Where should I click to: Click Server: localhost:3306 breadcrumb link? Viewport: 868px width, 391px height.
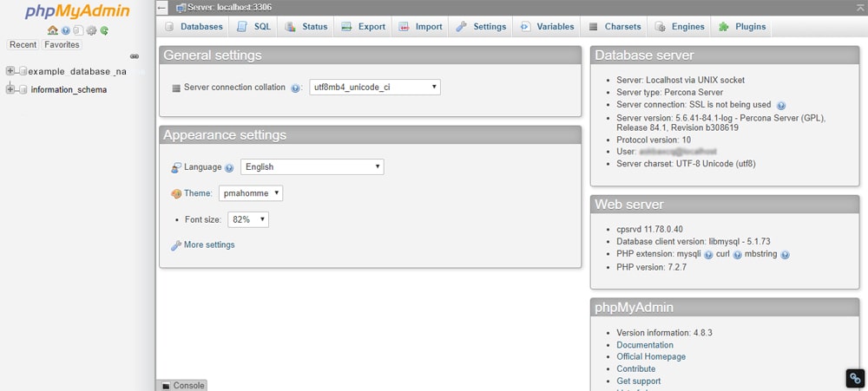pos(230,8)
